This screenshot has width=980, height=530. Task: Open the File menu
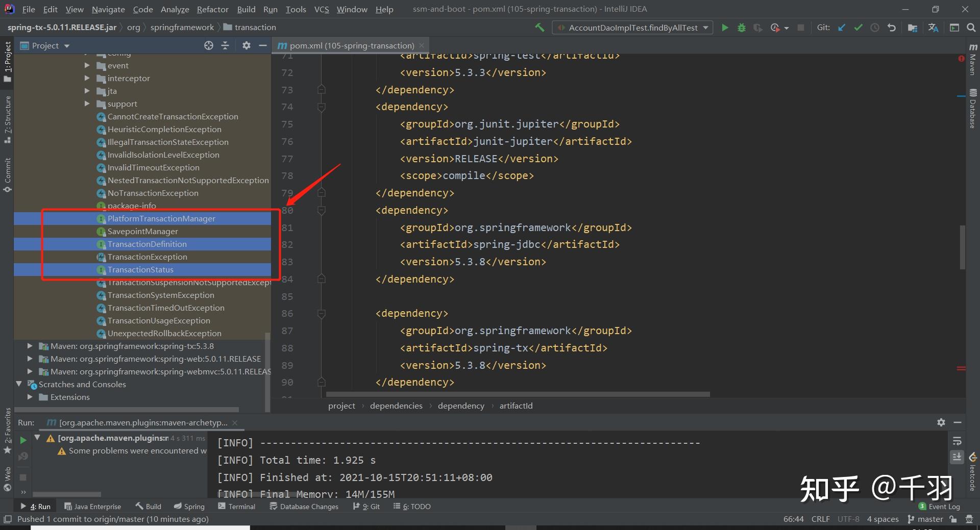tap(29, 9)
